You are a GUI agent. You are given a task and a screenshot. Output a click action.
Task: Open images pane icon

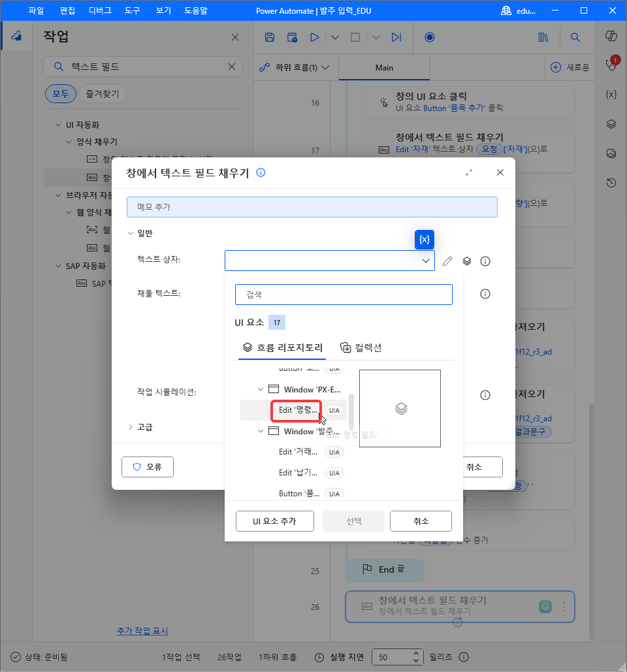pyautogui.click(x=611, y=153)
